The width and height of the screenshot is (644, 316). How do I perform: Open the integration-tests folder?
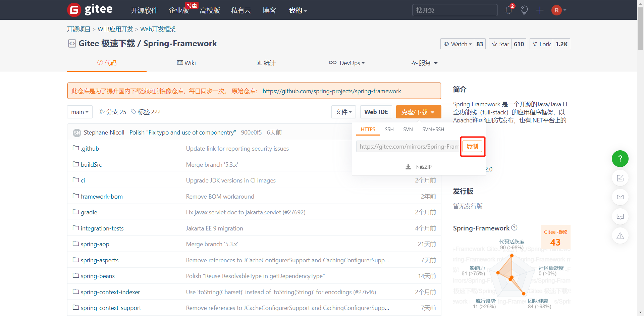click(x=102, y=228)
